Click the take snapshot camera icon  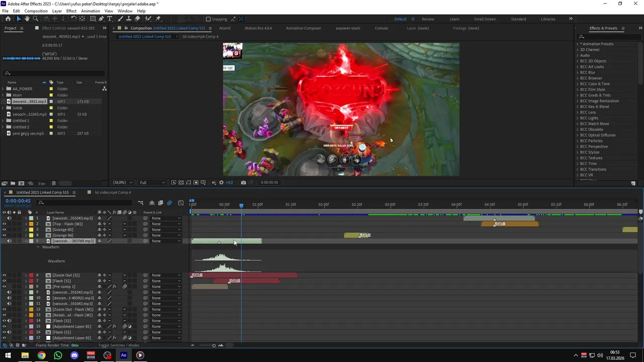point(244,183)
